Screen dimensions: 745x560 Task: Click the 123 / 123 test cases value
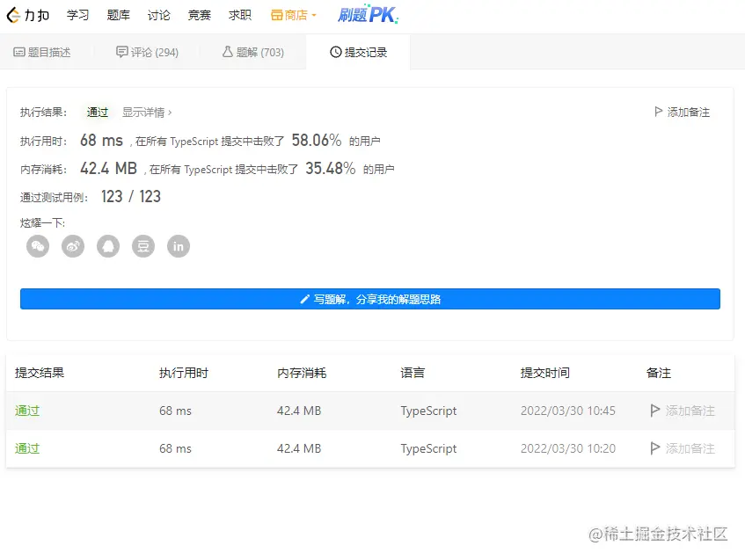[x=131, y=196]
